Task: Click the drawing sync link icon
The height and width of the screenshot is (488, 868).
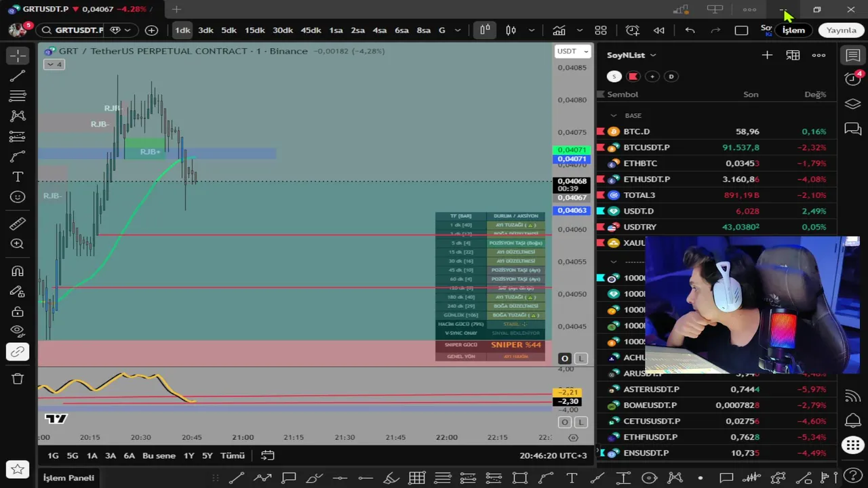Action: (18, 352)
